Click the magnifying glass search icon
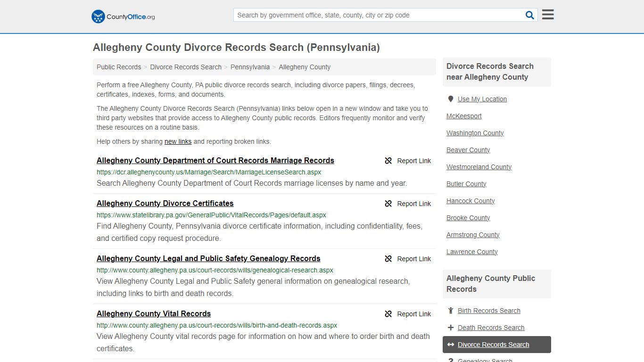This screenshot has width=644, height=362. (530, 15)
